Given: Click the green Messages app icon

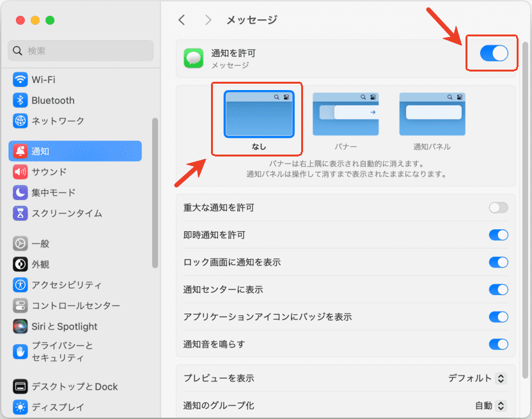Looking at the screenshot, I should (194, 58).
